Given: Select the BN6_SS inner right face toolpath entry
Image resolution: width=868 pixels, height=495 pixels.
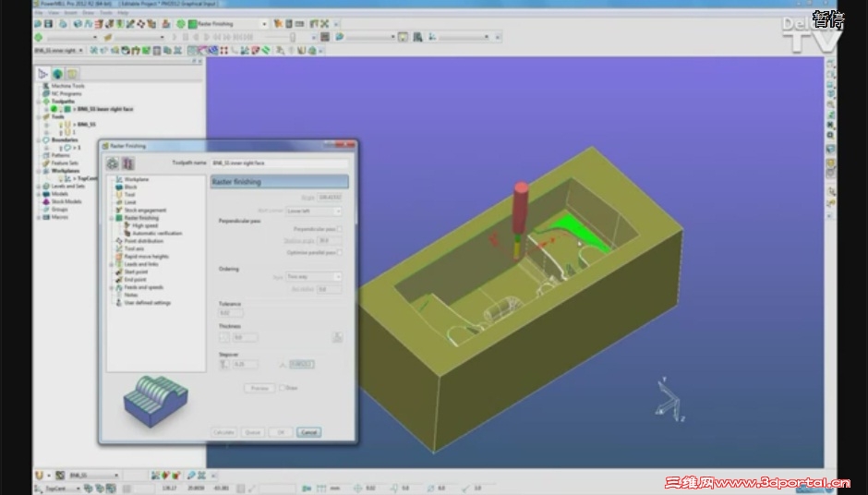Looking at the screenshot, I should pos(104,109).
